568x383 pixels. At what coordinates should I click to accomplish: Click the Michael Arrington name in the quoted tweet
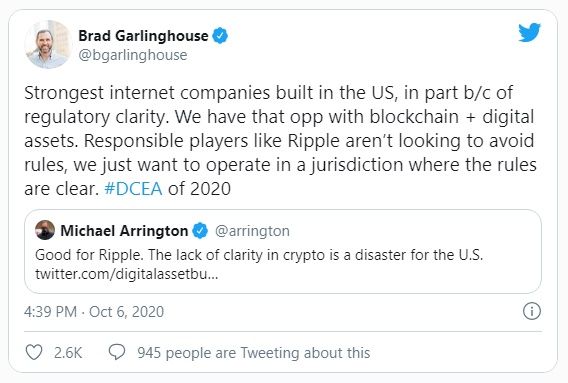click(x=124, y=231)
